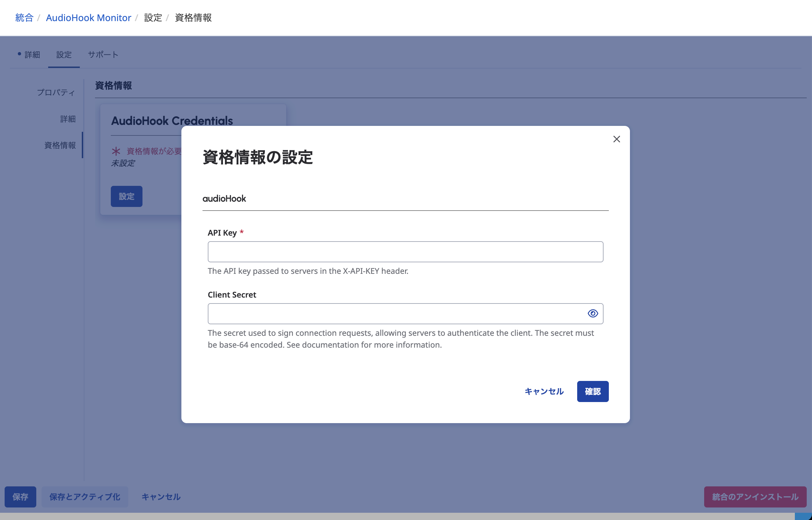Click the 保存 button in the footer
The height and width of the screenshot is (520, 812).
20,497
